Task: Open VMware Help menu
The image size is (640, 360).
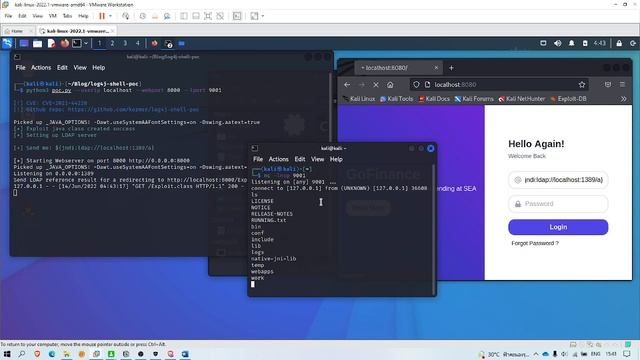Action: click(x=83, y=16)
